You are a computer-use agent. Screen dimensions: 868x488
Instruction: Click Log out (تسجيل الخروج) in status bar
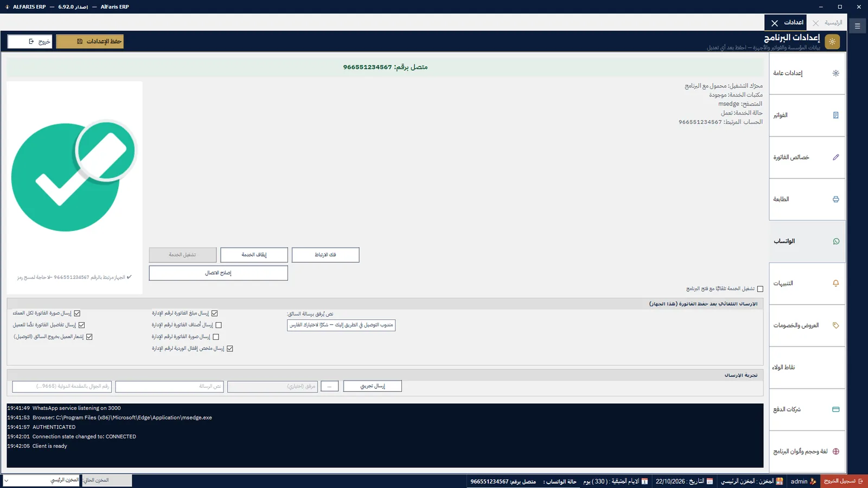[x=844, y=481]
